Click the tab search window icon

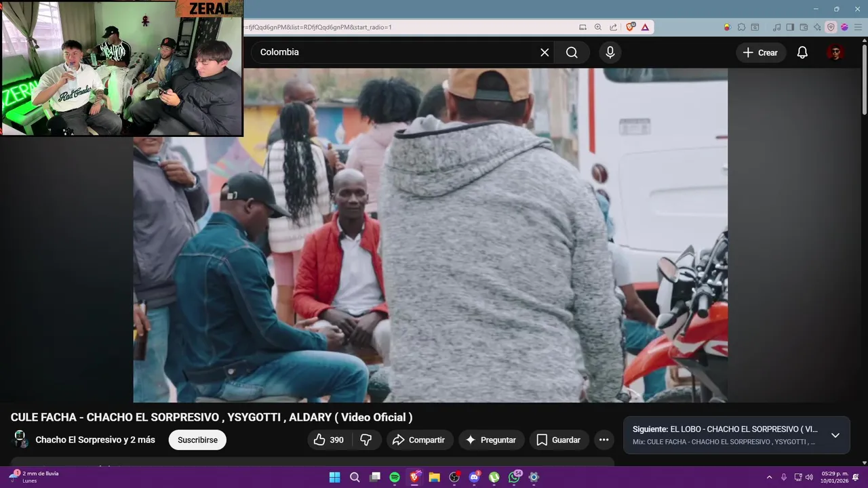(756, 27)
